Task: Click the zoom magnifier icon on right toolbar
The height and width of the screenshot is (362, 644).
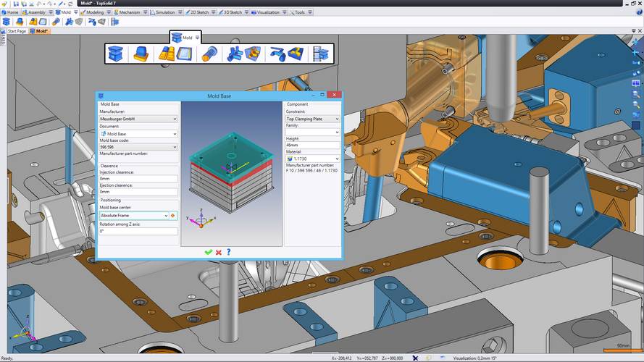Action: (636, 93)
